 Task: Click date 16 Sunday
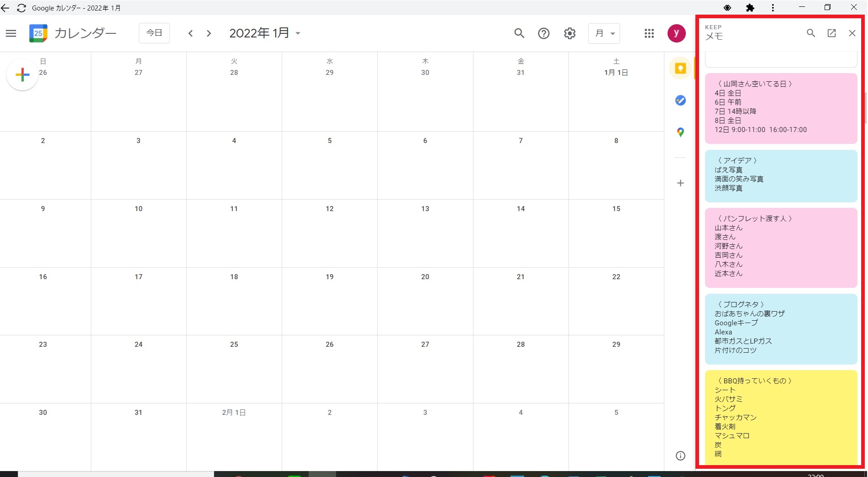[x=43, y=277]
